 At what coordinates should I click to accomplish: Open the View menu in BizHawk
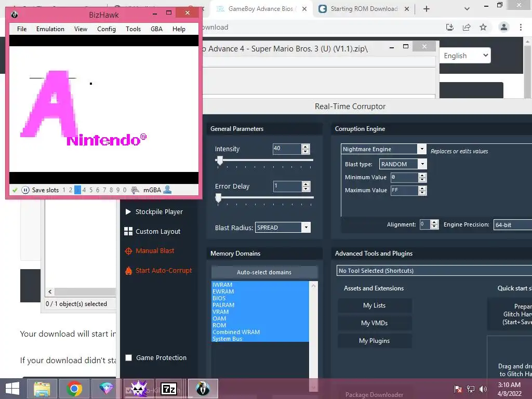tap(81, 29)
